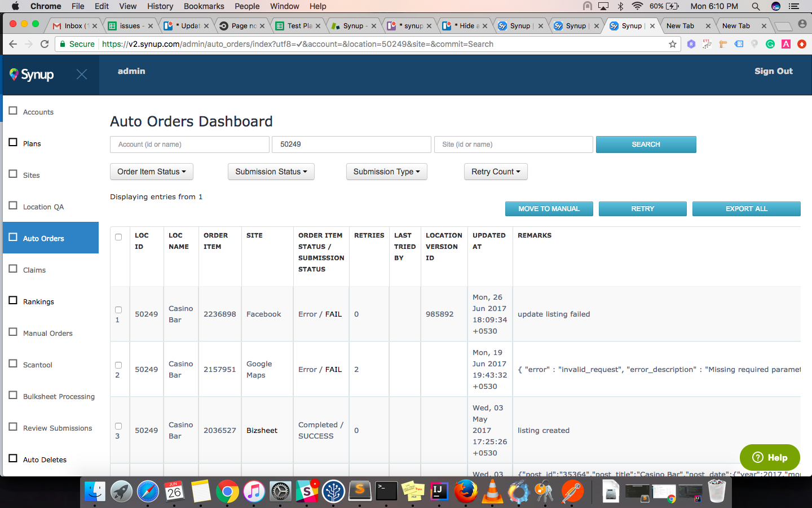812x508 pixels.
Task: Expand the Retry Count dropdown
Action: coord(496,172)
